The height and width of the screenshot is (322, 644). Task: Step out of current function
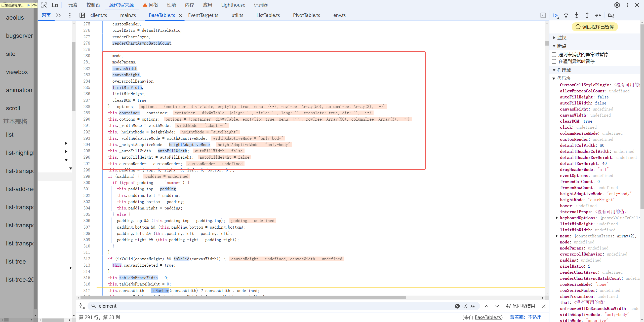tap(587, 15)
